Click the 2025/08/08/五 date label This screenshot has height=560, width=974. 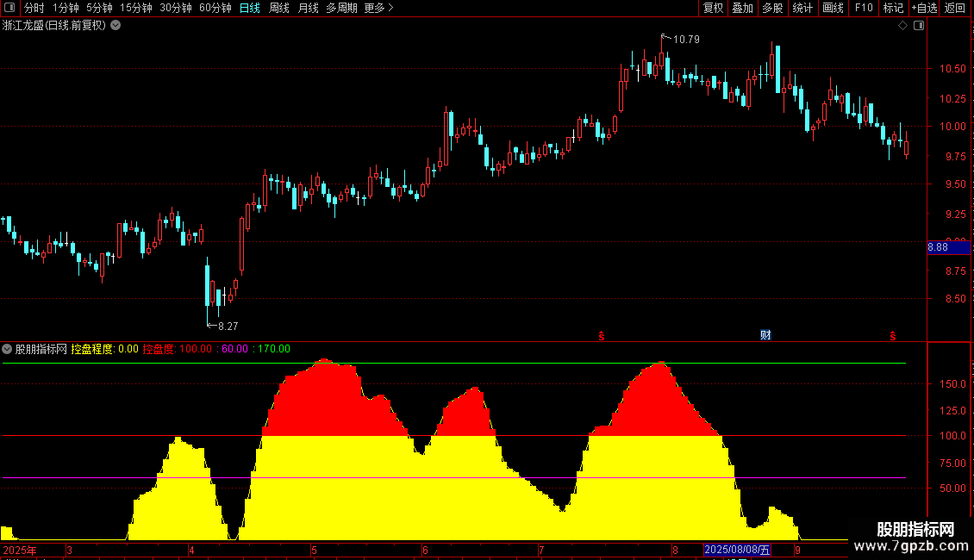pos(737,550)
